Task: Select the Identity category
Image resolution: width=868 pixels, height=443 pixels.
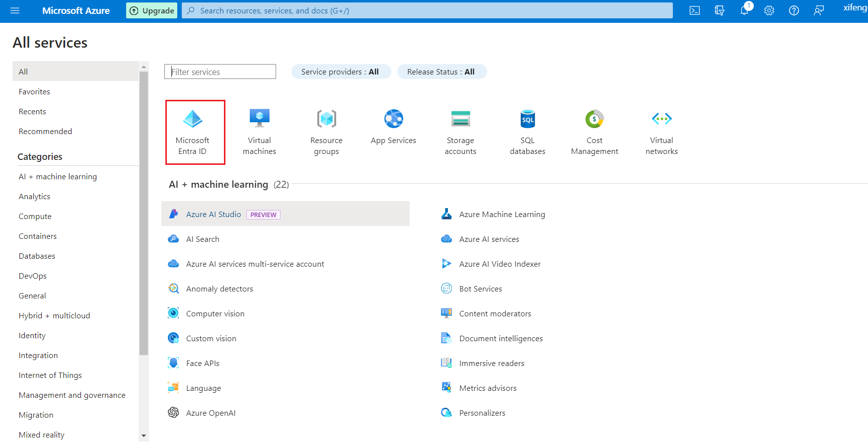Action: tap(32, 335)
